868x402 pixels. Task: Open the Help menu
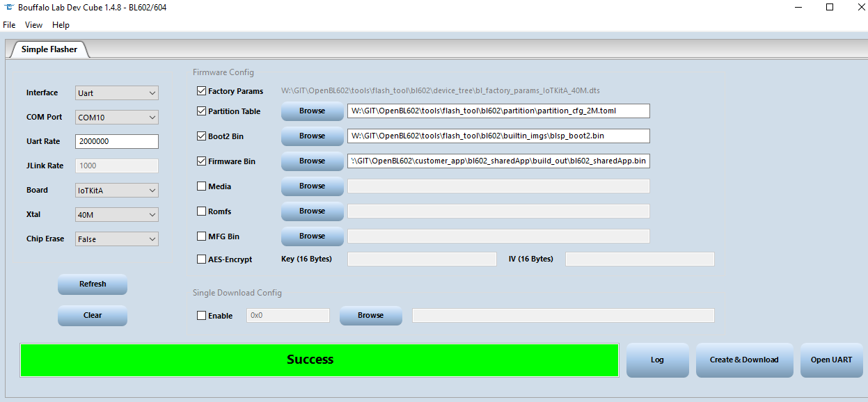coord(61,25)
